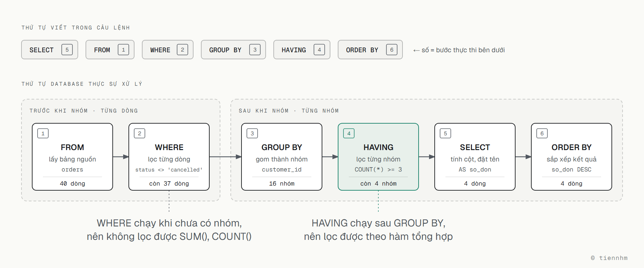This screenshot has height=268, width=644.
Task: Click the table name 'orders'
Action: 72,170
